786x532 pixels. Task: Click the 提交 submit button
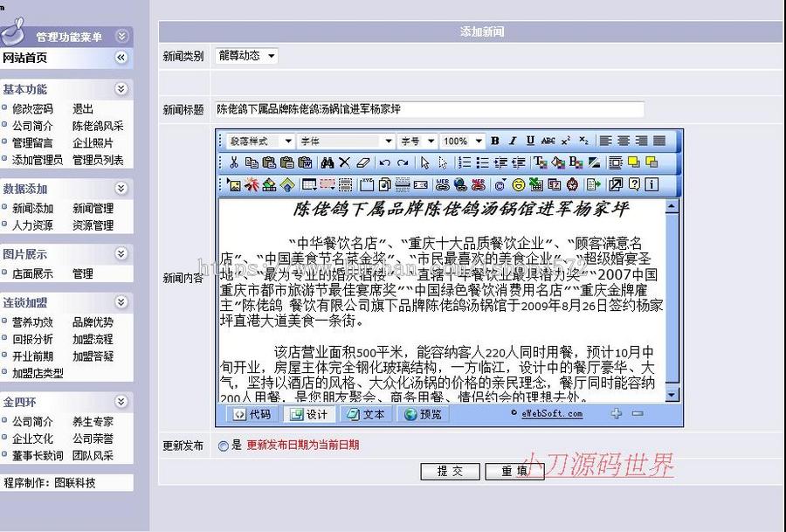[450, 471]
